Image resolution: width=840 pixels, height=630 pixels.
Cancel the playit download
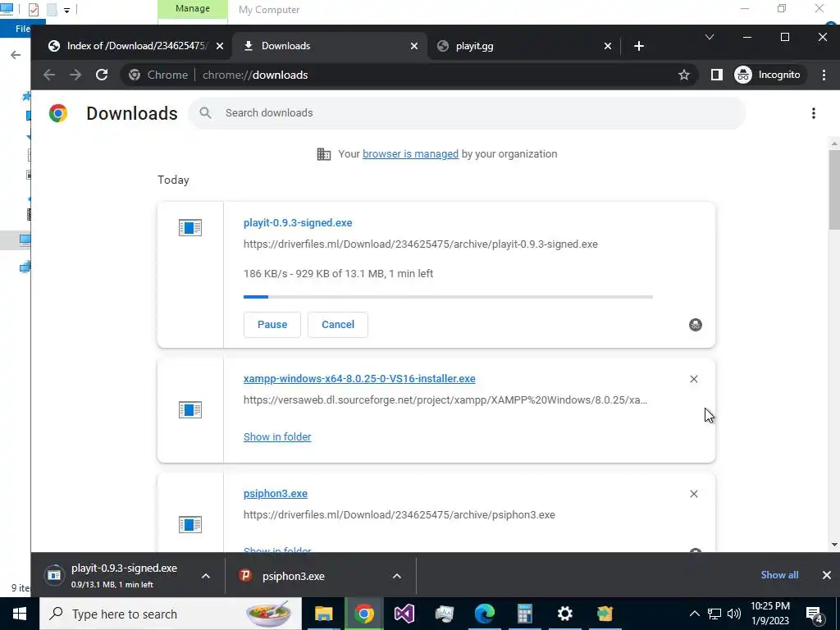pyautogui.click(x=338, y=325)
